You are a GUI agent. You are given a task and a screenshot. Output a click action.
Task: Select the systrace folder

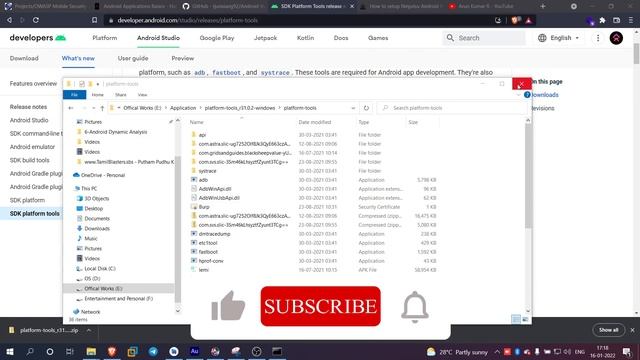click(x=207, y=171)
